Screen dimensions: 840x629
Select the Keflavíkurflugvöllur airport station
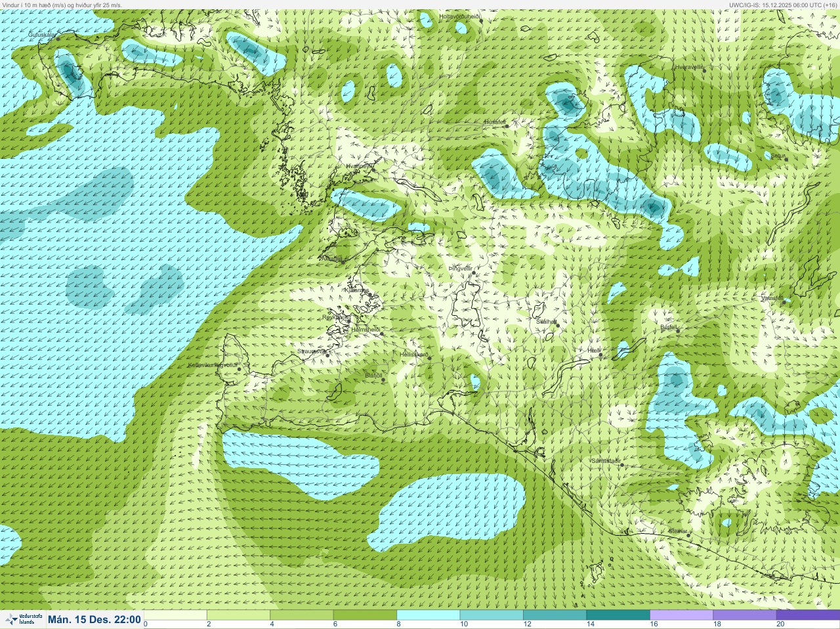(x=240, y=369)
